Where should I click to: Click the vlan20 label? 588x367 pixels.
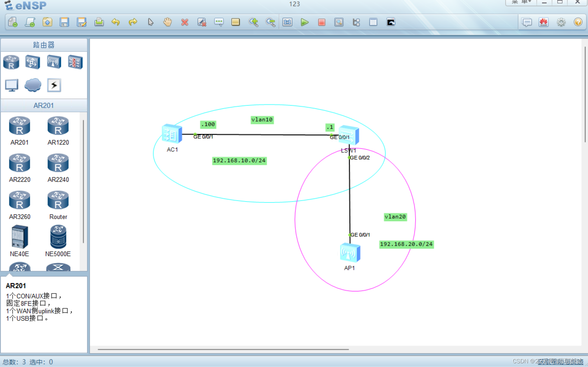pos(395,217)
